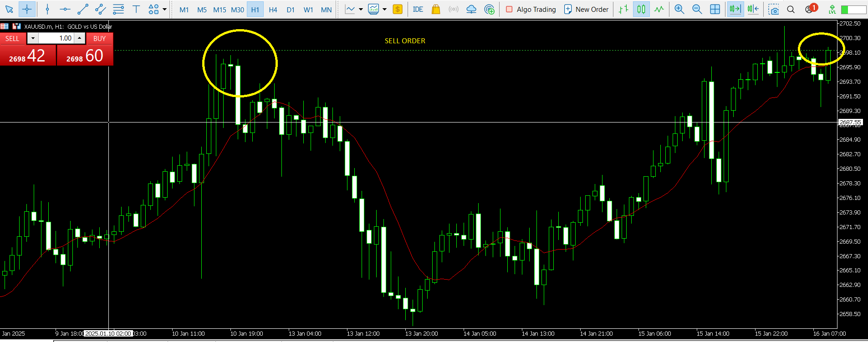This screenshot has height=342, width=868.
Task: Open the search magnifier icon
Action: pyautogui.click(x=791, y=9)
